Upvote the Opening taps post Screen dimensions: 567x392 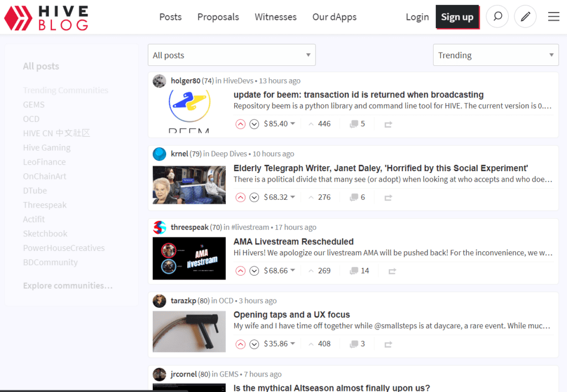coord(240,344)
